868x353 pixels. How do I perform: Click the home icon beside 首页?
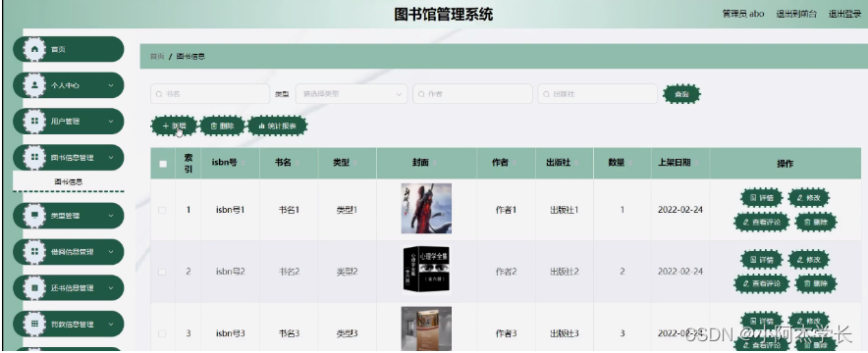[35, 49]
